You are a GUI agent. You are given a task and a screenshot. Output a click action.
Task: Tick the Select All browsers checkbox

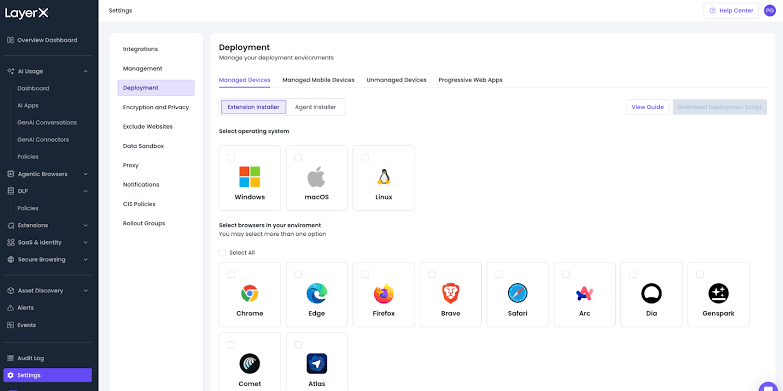pos(222,253)
